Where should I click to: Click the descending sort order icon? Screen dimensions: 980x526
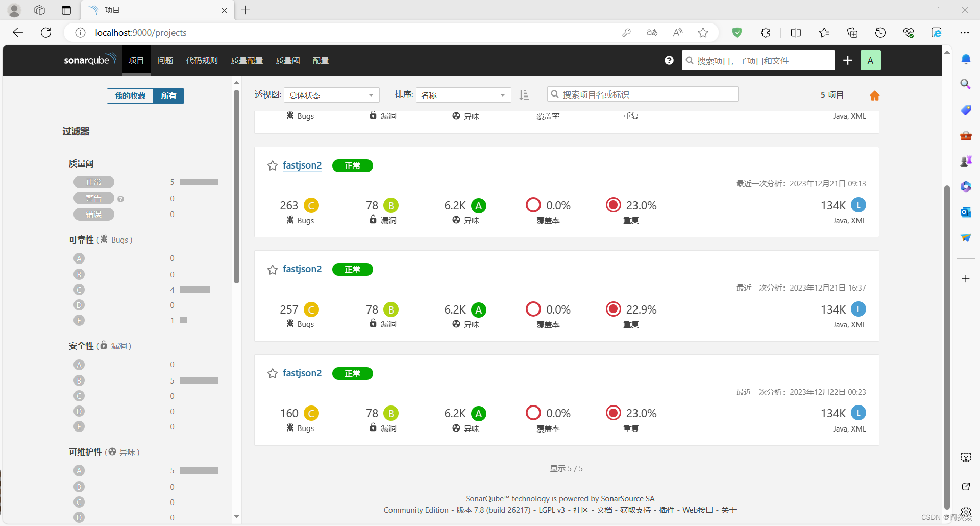pyautogui.click(x=524, y=94)
